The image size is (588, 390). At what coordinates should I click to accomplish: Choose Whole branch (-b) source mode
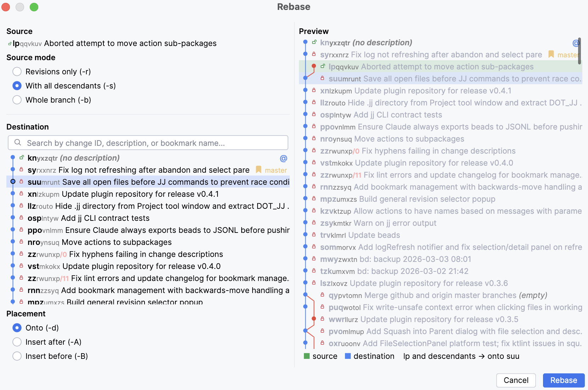pos(17,100)
